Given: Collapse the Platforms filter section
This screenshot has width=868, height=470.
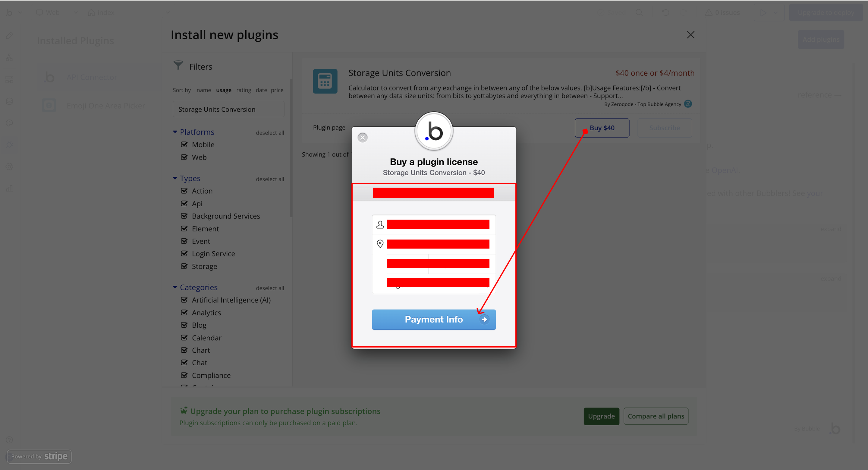Looking at the screenshot, I should click(x=175, y=132).
